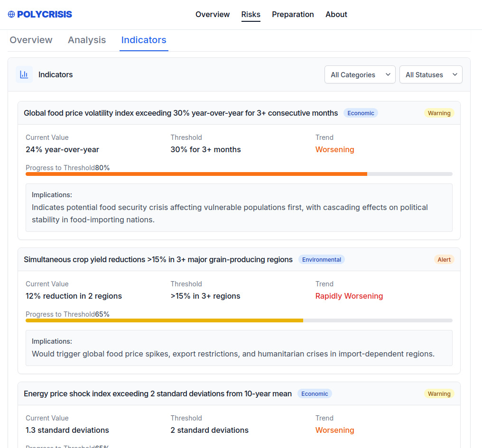The height and width of the screenshot is (448, 482).
Task: Select the Indicators tab
Action: 144,40
